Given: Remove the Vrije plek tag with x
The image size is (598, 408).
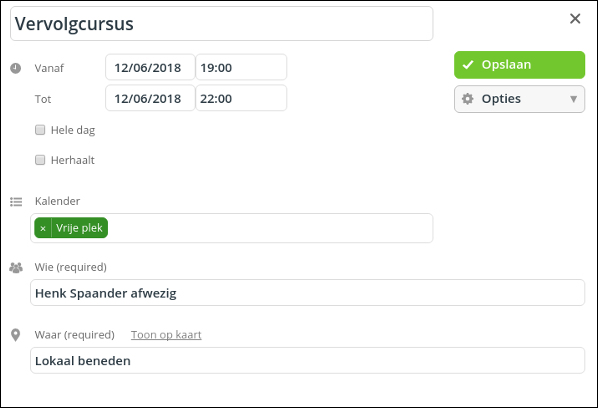Looking at the screenshot, I should [x=43, y=228].
